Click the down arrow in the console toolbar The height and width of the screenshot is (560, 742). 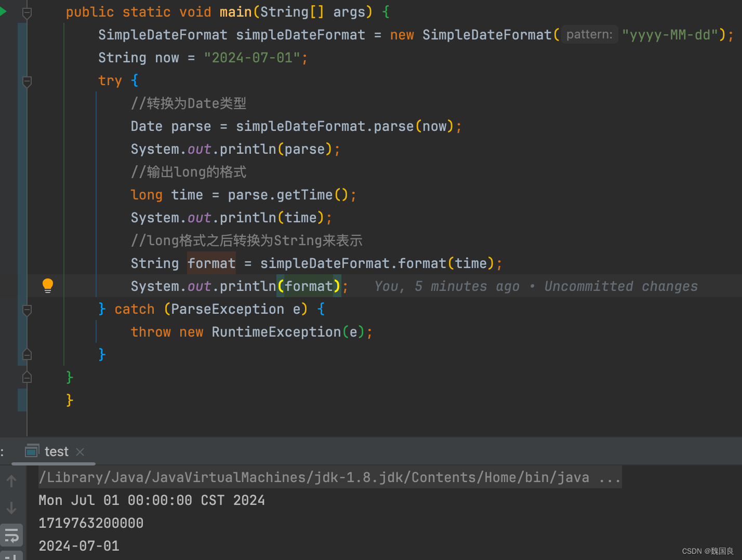tap(11, 508)
